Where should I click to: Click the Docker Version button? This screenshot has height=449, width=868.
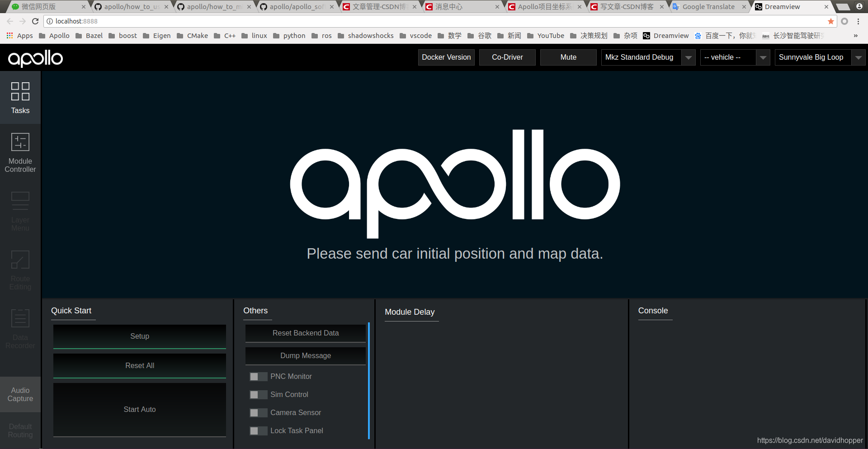pos(446,57)
